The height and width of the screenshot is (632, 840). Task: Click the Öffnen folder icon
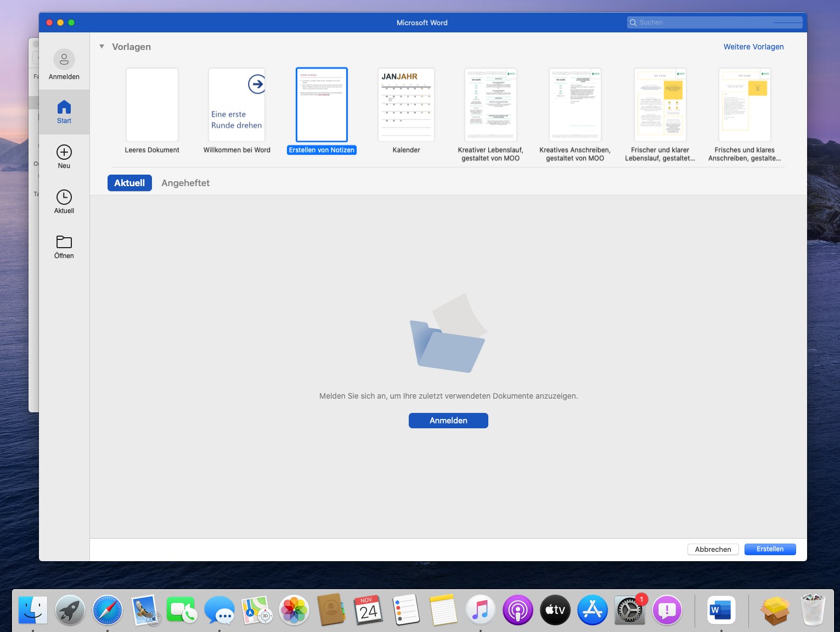(64, 242)
